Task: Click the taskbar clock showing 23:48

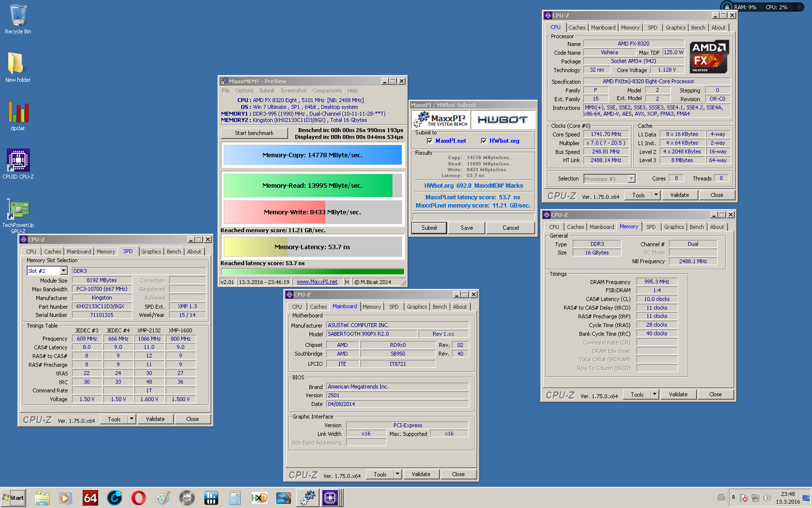Action: [788, 498]
